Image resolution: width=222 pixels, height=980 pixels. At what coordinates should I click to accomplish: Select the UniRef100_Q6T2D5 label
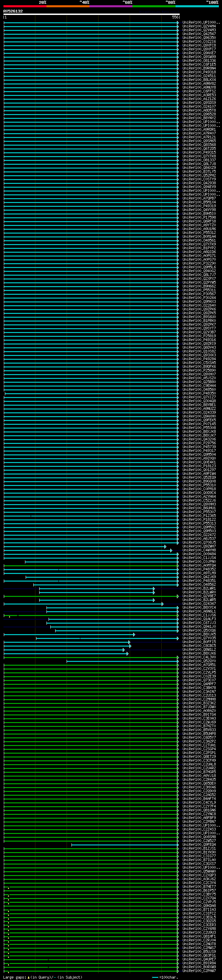(199, 148)
